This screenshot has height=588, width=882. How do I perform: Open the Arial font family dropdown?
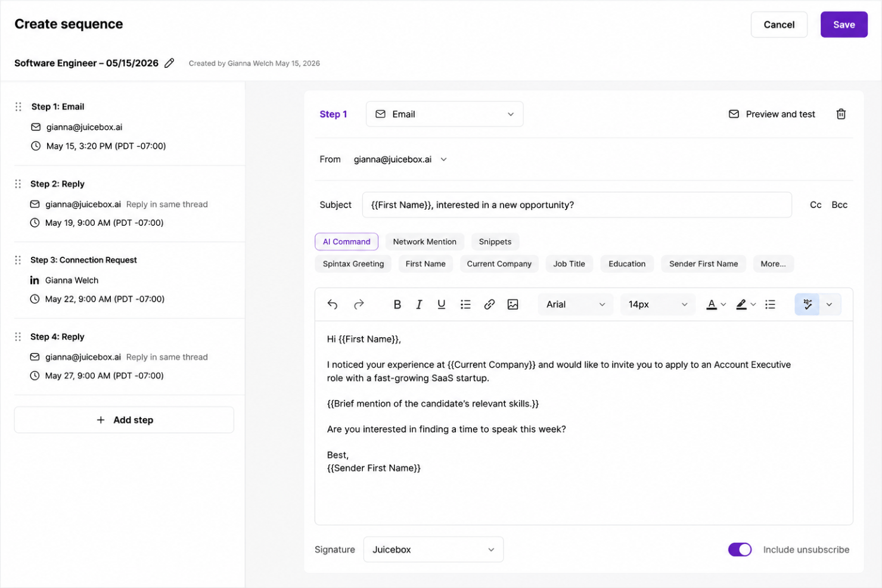point(575,304)
